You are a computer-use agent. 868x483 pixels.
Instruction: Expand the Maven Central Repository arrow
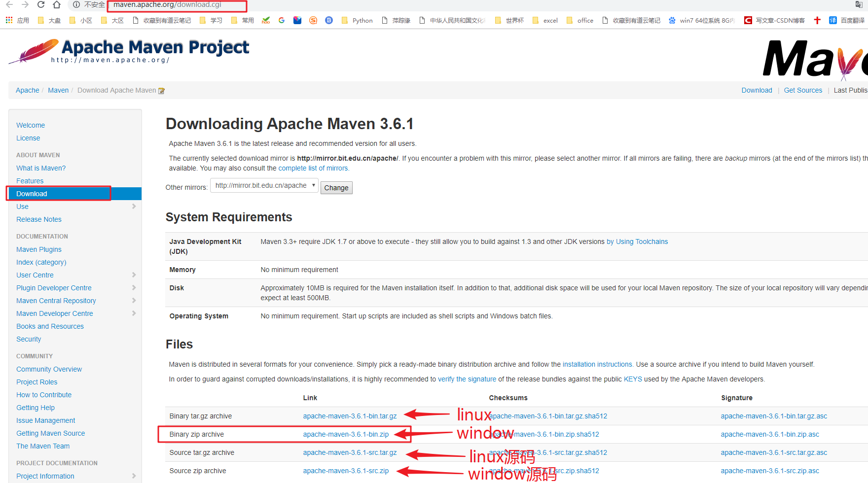coord(134,301)
